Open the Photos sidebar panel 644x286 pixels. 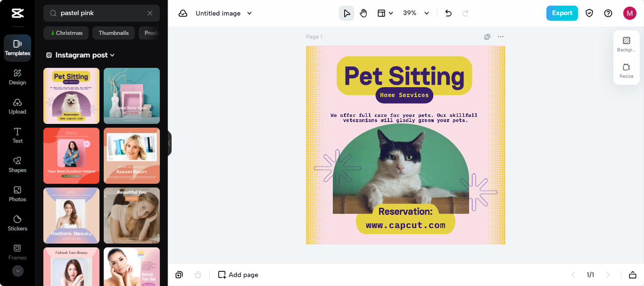18,194
